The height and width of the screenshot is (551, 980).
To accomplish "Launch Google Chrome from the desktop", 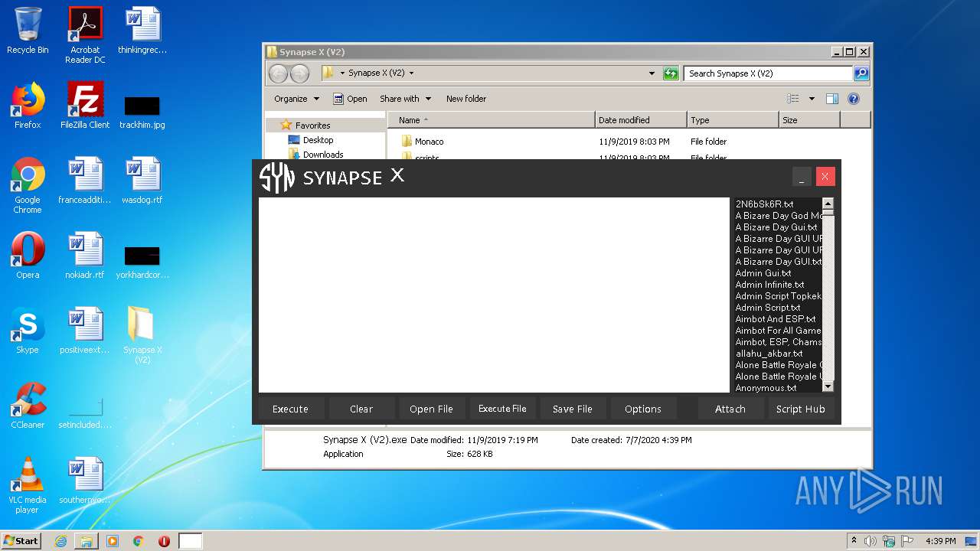I will [28, 185].
